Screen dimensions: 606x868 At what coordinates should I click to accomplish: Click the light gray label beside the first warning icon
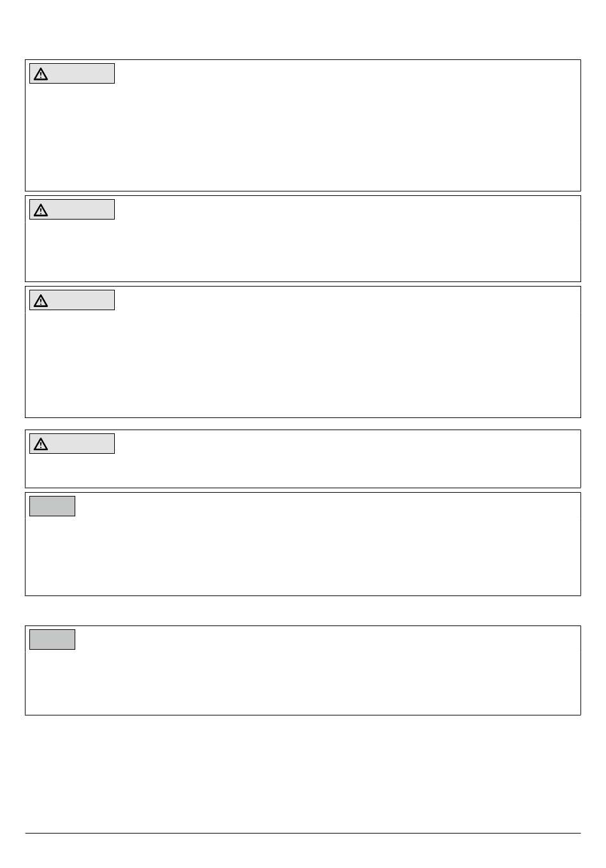point(81,73)
